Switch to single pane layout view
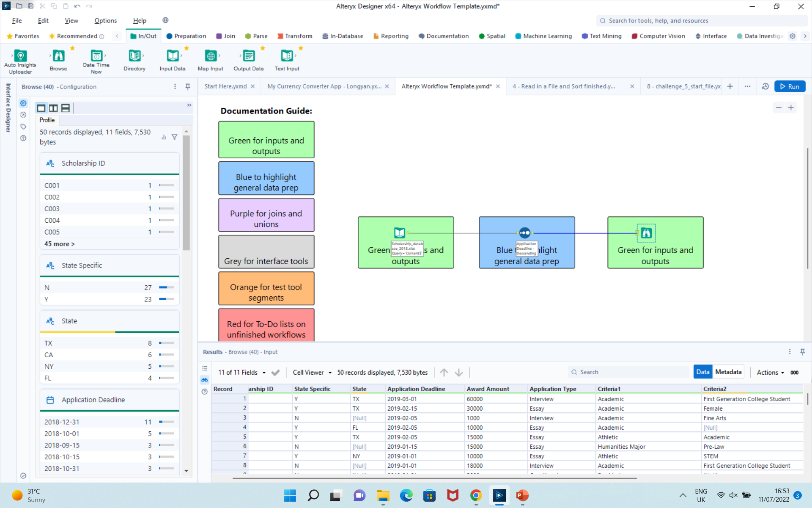 41,108
